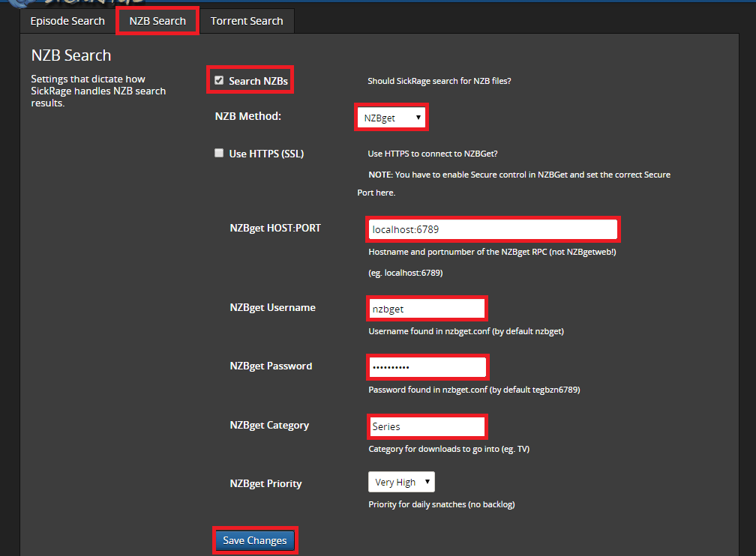Expand the NZBget Priority dropdown
The height and width of the screenshot is (556, 756).
401,482
